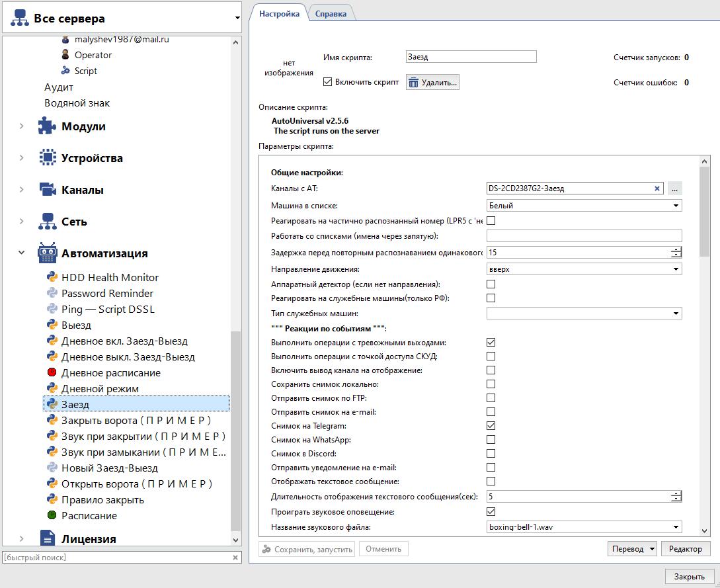Select the Настройка tab
The image size is (720, 588).
tap(279, 13)
